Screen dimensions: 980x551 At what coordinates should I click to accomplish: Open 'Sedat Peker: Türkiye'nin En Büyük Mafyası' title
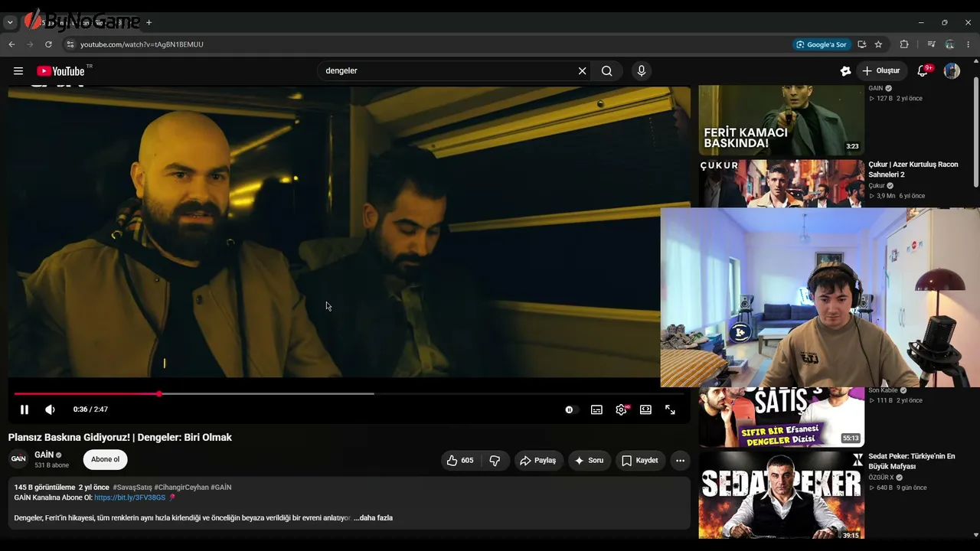coord(911,461)
